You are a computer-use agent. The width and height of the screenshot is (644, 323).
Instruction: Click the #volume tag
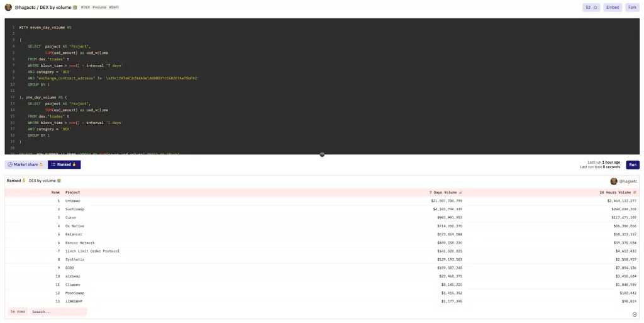tap(99, 8)
